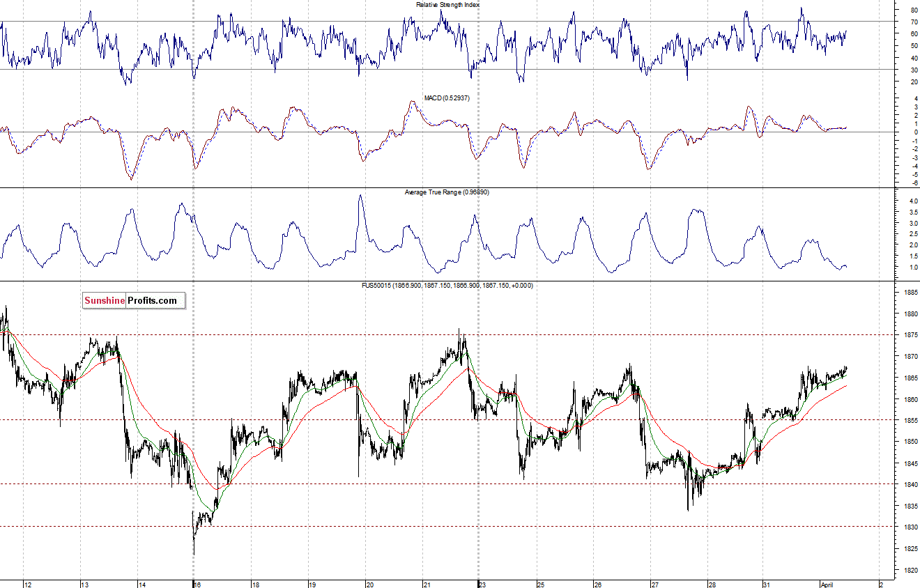Screen dimensions: 920x588
Task: Click the 3.0 value on ATR axis
Action: coord(913,224)
